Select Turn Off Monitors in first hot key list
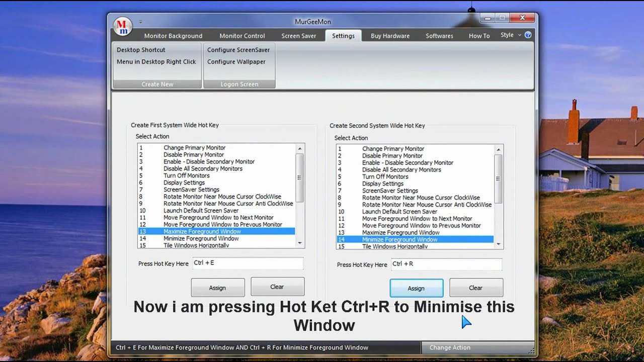 216,176
